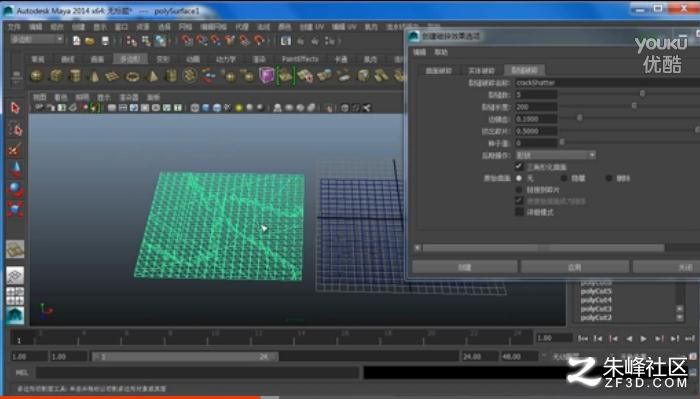700x399 pixels.
Task: Open the viewport View panel menu
Action: pos(39,97)
